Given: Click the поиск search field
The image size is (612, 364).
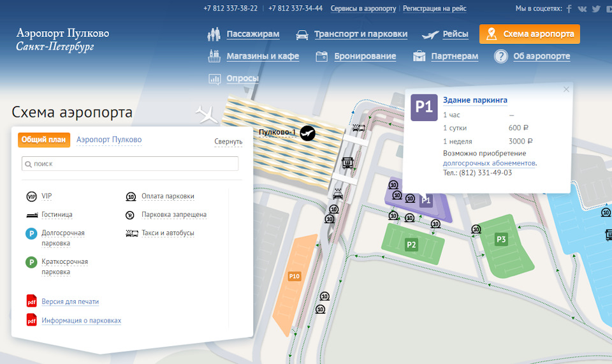Looking at the screenshot, I should tap(130, 164).
